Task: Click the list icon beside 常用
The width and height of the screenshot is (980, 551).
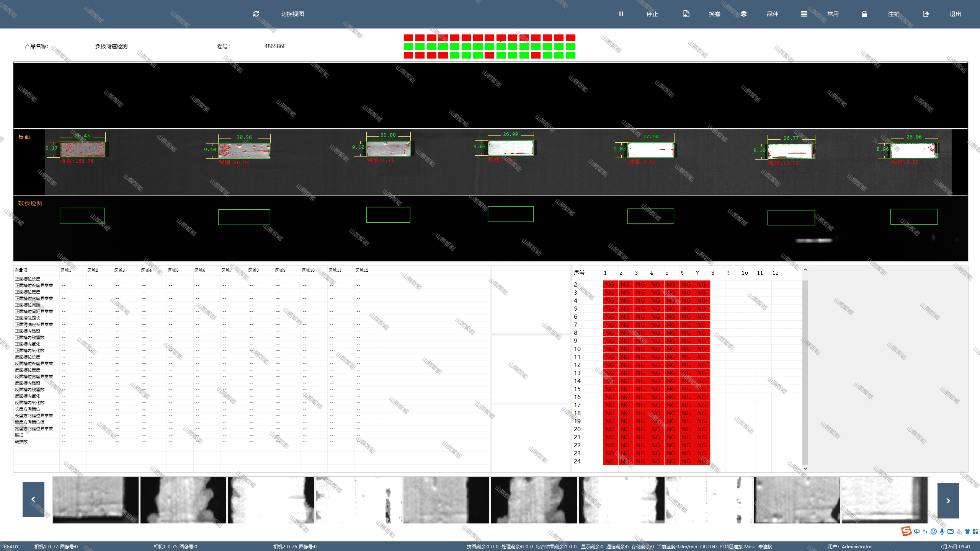Action: tap(804, 14)
